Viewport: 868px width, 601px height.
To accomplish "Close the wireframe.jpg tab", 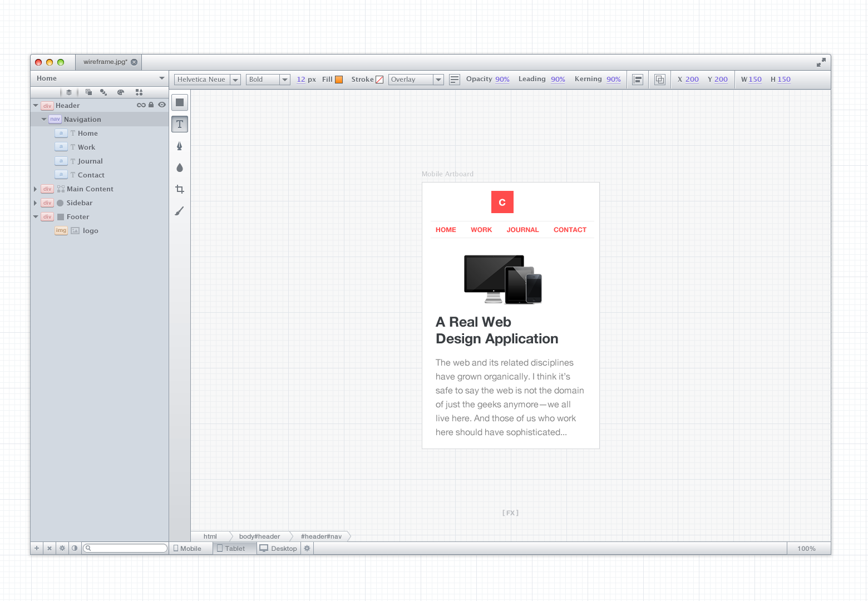I will click(134, 62).
